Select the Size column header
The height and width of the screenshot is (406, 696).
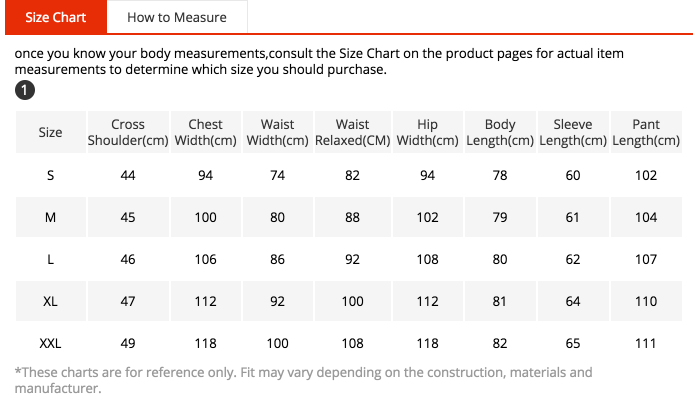coord(50,133)
